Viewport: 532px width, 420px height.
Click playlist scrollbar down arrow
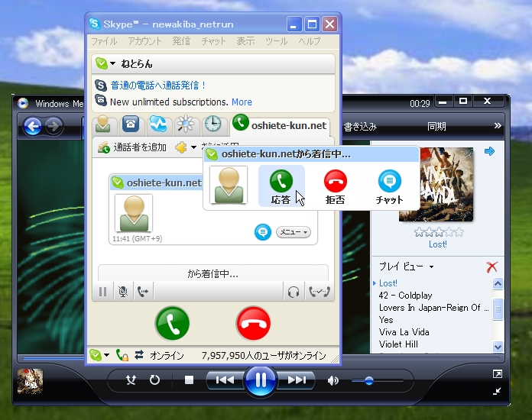pos(498,347)
